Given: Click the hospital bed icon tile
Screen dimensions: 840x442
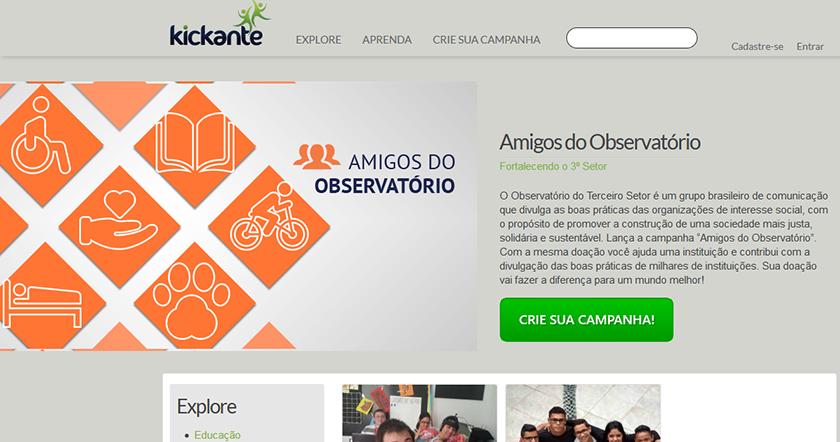Looking at the screenshot, I should click(44, 297).
